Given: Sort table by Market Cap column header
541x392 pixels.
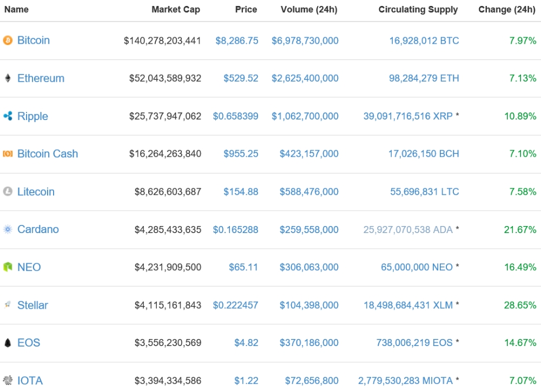Looking at the screenshot, I should pos(175,10).
